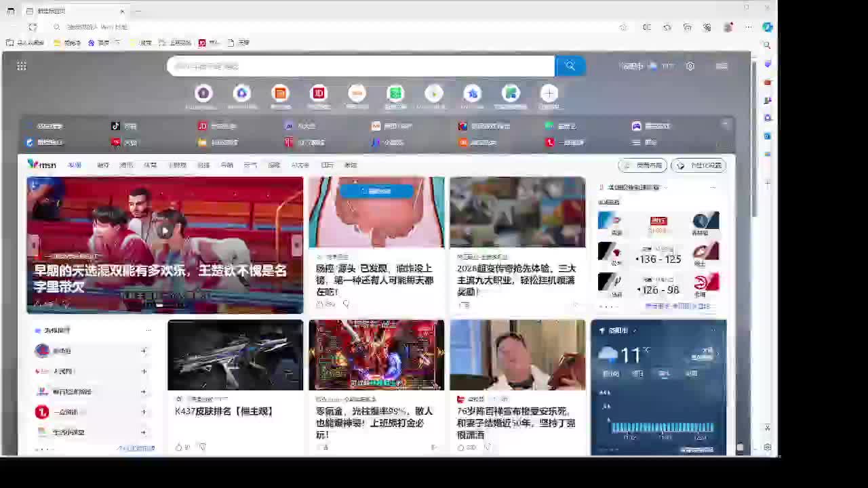This screenshot has width=868, height=488.
Task: Expand the weather location dropdown
Action: click(635, 331)
